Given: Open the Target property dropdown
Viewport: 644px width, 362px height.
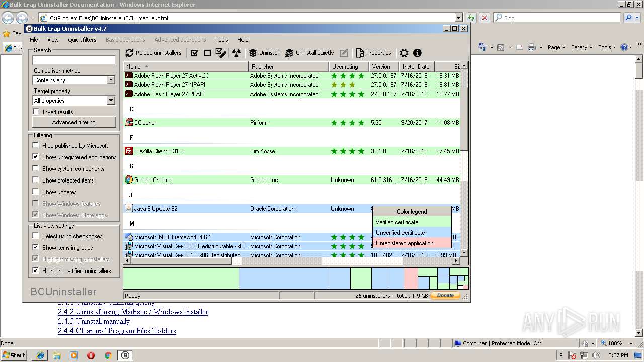Looking at the screenshot, I should [111, 101].
